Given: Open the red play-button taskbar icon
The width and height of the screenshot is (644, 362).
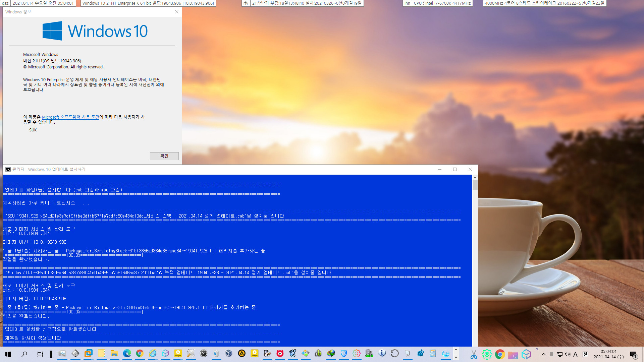Looking at the screenshot, I should [280, 353].
